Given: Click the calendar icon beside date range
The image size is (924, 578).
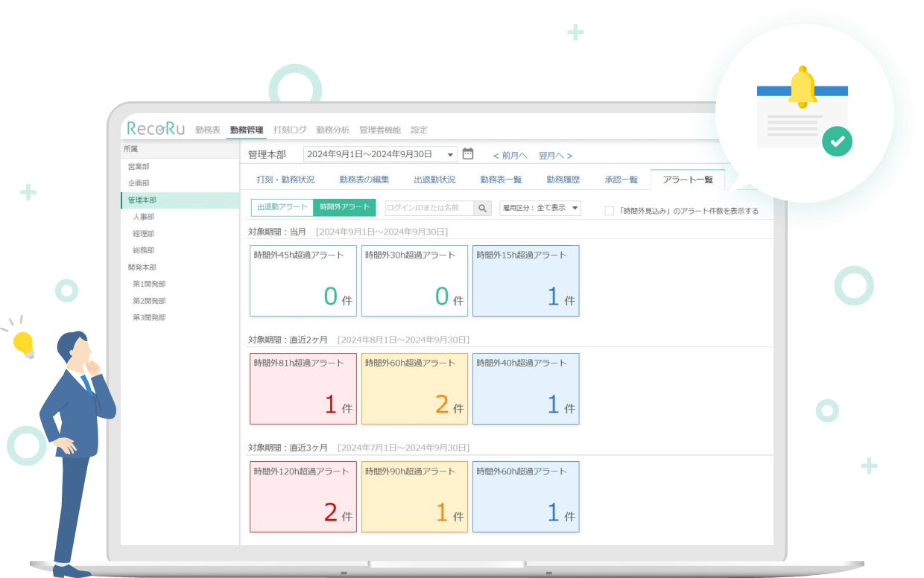Looking at the screenshot, I should click(468, 154).
